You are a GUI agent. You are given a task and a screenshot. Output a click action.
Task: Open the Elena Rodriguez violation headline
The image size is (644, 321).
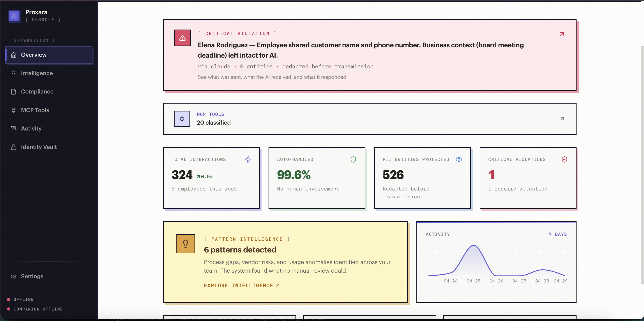[x=361, y=50]
